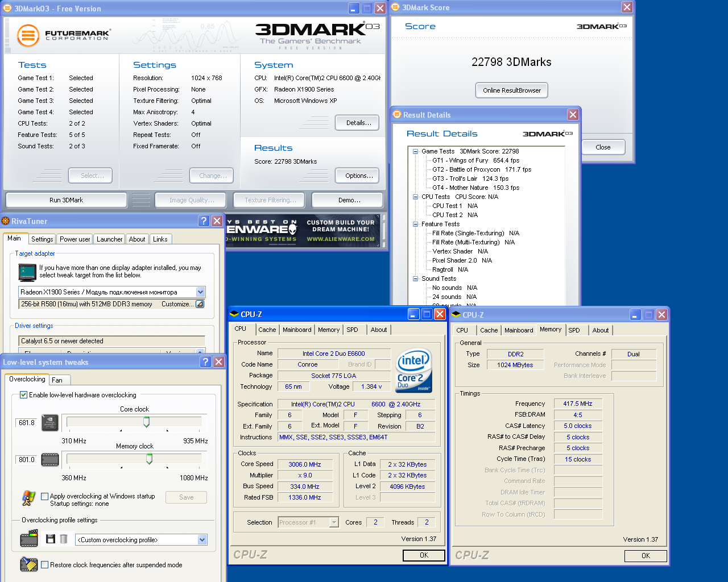
Task: Collapse the Feature Tests tree node
Action: coord(416,225)
